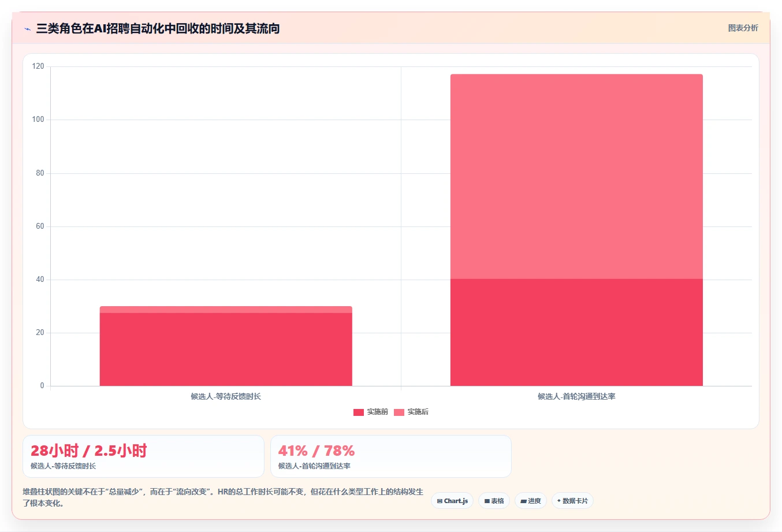This screenshot has height=532, width=782.
Task: Select the 数据卡片 tag chip
Action: click(x=572, y=501)
